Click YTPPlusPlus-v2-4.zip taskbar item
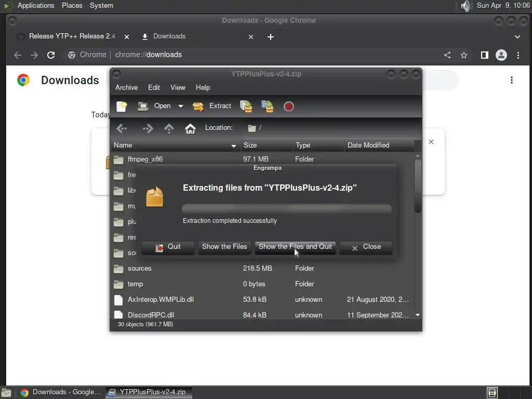The height and width of the screenshot is (399, 532). point(149,392)
